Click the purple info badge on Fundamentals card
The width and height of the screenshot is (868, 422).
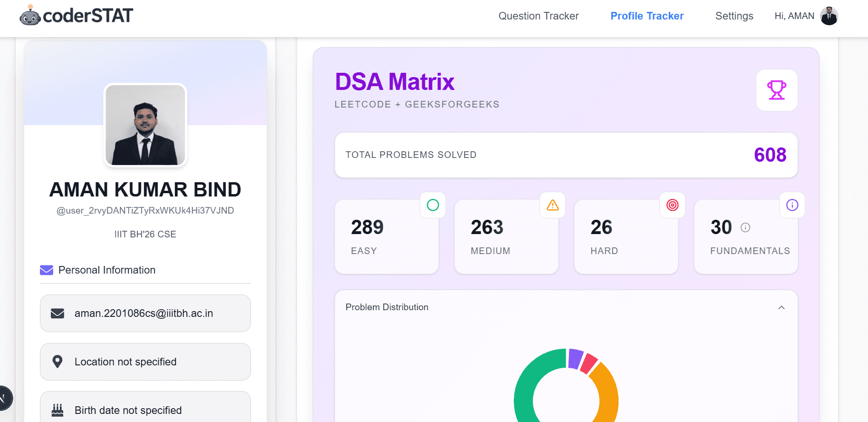click(x=792, y=205)
